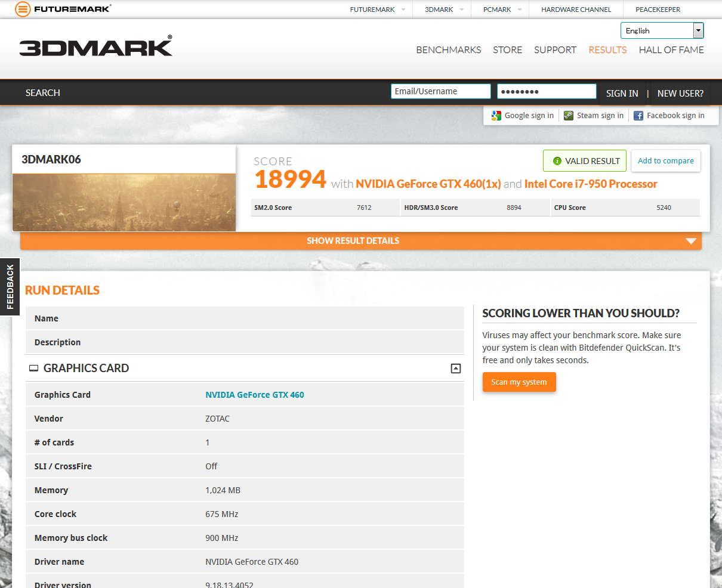Click the Vendor value ZOTAC
This screenshot has height=588, width=722.
tap(217, 419)
